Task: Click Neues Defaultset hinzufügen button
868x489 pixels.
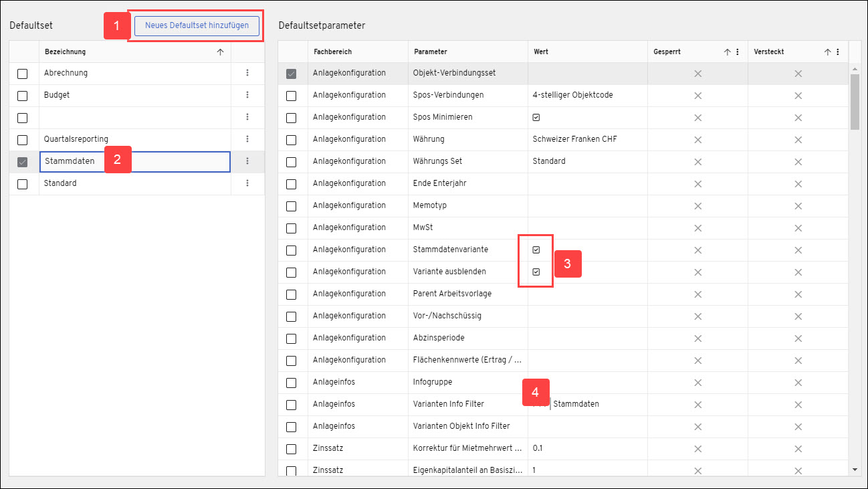Action: coord(197,25)
